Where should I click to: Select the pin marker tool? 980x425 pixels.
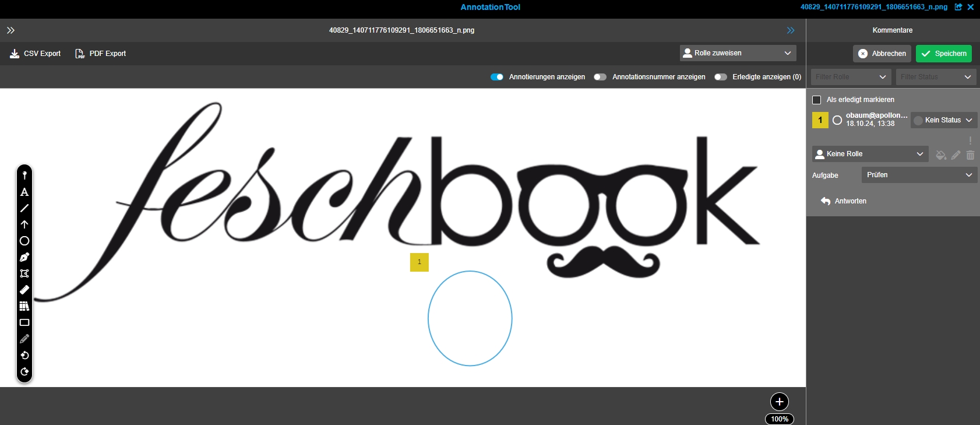tap(24, 175)
